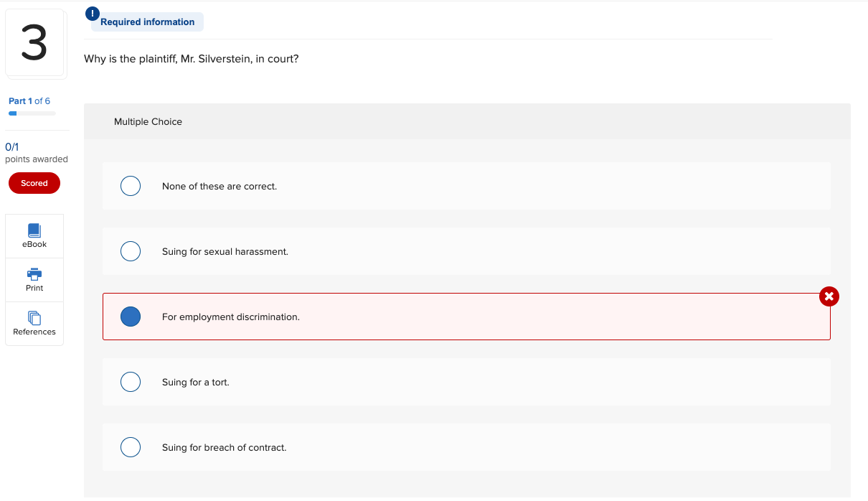Viewport: 868px width, 501px height.
Task: Click the red Scored button
Action: click(x=34, y=183)
